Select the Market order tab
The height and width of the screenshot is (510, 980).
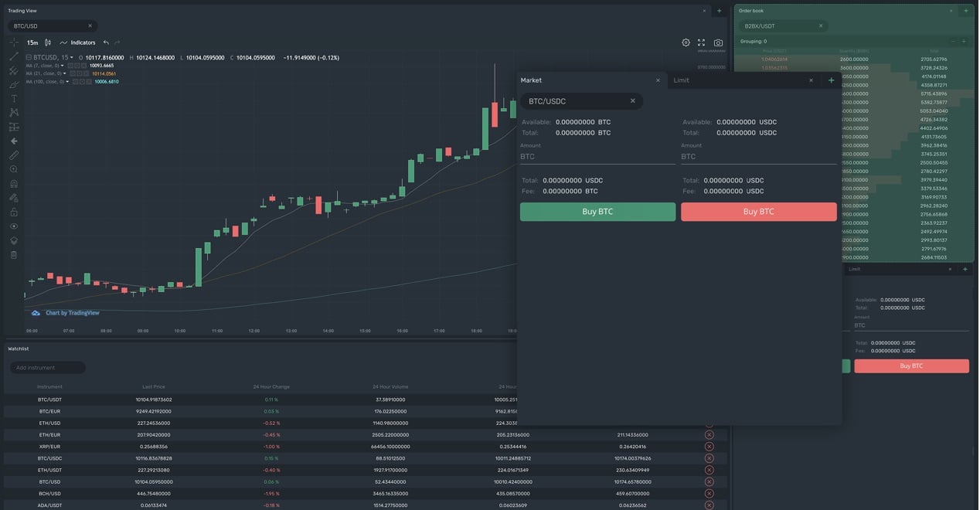point(531,80)
